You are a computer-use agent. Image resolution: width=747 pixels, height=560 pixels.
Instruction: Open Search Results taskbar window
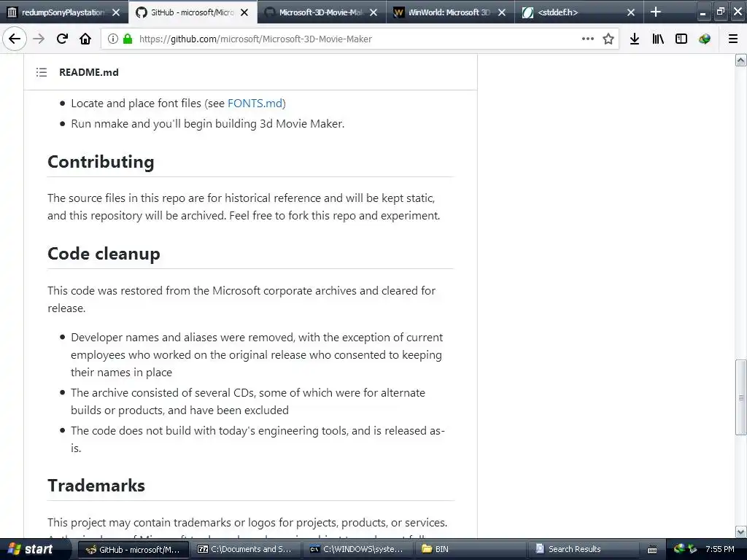582,550
